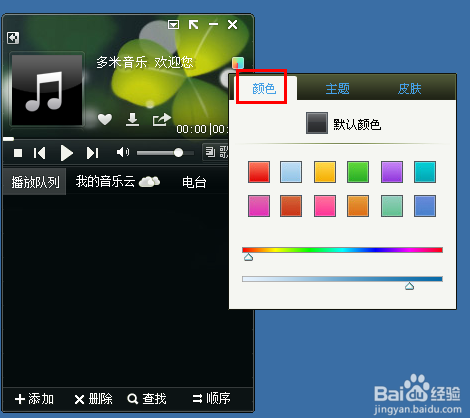Choose the 默认颜色 dark swatch
Image resolution: width=470 pixels, height=418 pixels.
pos(317,123)
